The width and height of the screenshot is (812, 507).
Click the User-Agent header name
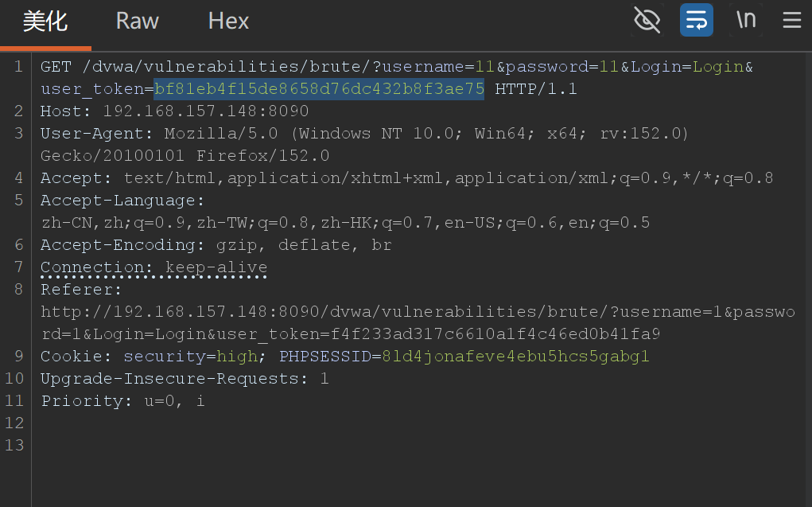(96, 133)
